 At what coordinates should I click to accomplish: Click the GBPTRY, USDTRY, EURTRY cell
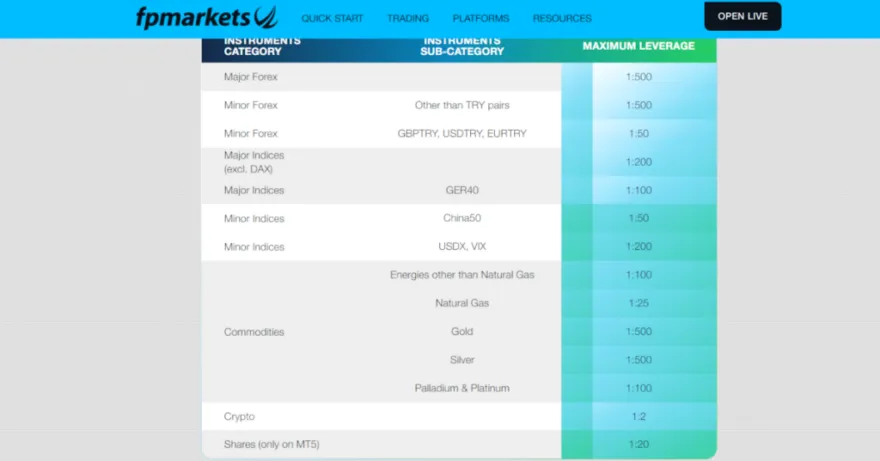461,133
